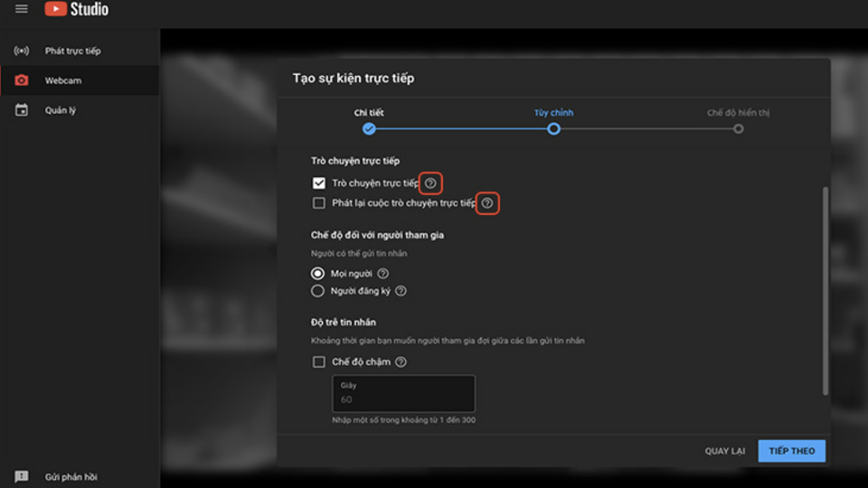Select the Mọi người radio button
The image size is (868, 488).
pos(317,273)
